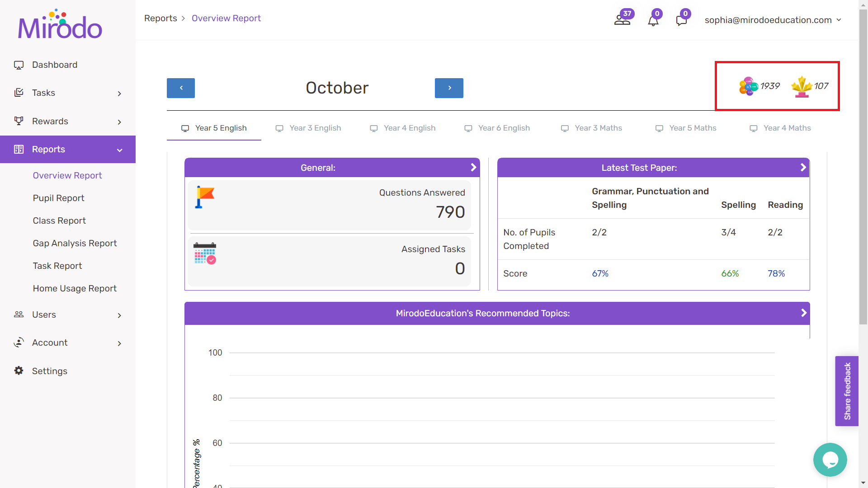Screen dimensions: 868x488
Task: Click the scrollbar down arrow
Action: click(863, 483)
